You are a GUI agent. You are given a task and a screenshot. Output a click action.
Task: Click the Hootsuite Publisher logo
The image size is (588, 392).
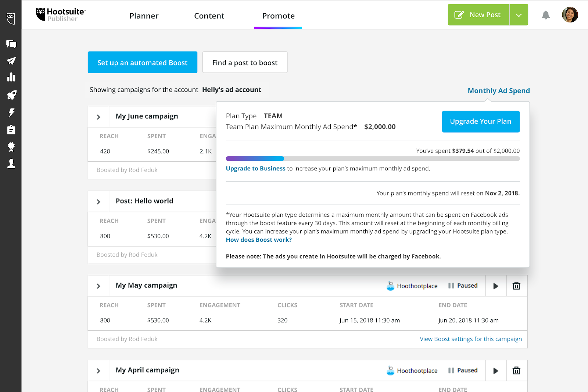[x=61, y=15]
